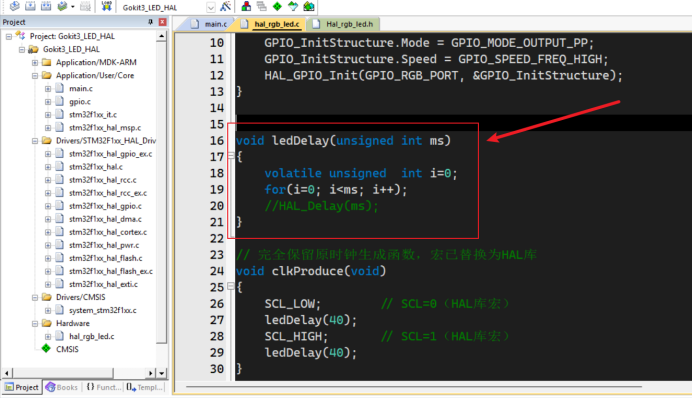Select stm32f1xx_hal_gpio_ex.c file

coord(111,154)
